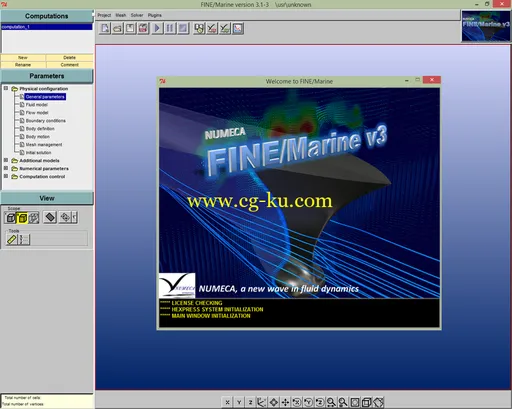
Task: Select the green ruler measure tool
Action: (12, 239)
